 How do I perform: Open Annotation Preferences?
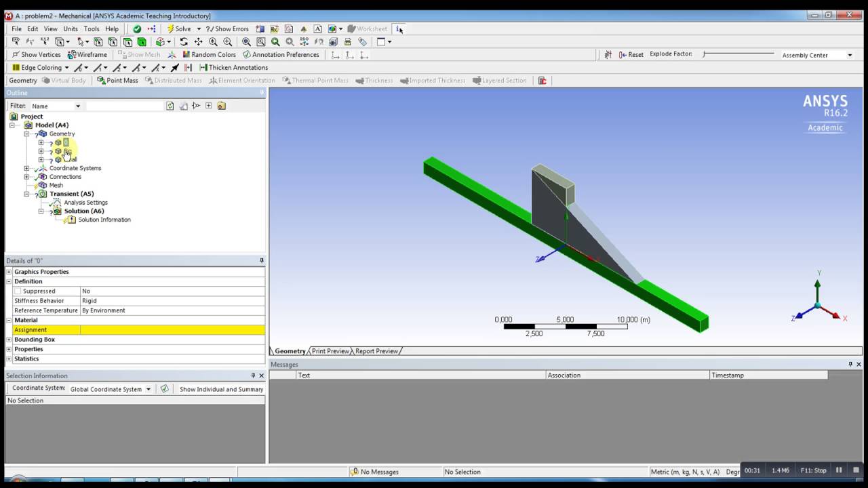(x=281, y=55)
